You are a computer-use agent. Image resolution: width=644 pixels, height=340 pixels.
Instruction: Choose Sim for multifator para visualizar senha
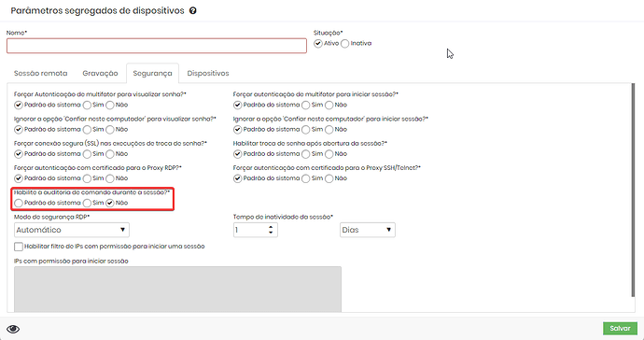87,106
